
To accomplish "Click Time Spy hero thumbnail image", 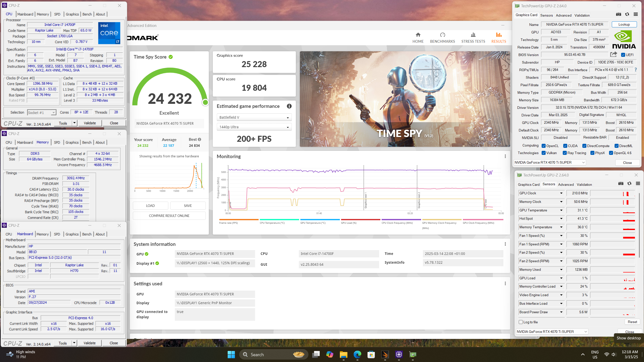I will (x=405, y=99).
